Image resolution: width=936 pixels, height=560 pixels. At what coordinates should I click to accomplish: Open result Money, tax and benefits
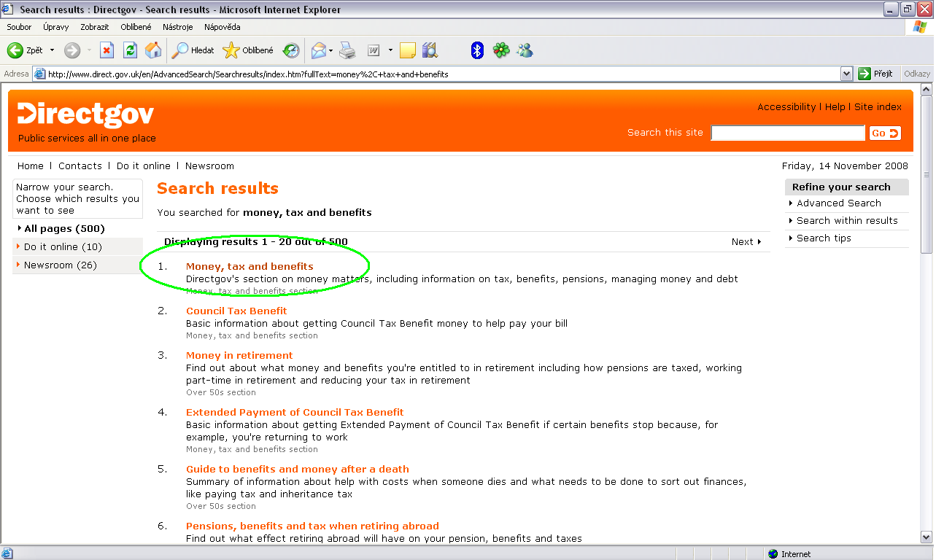pos(250,266)
